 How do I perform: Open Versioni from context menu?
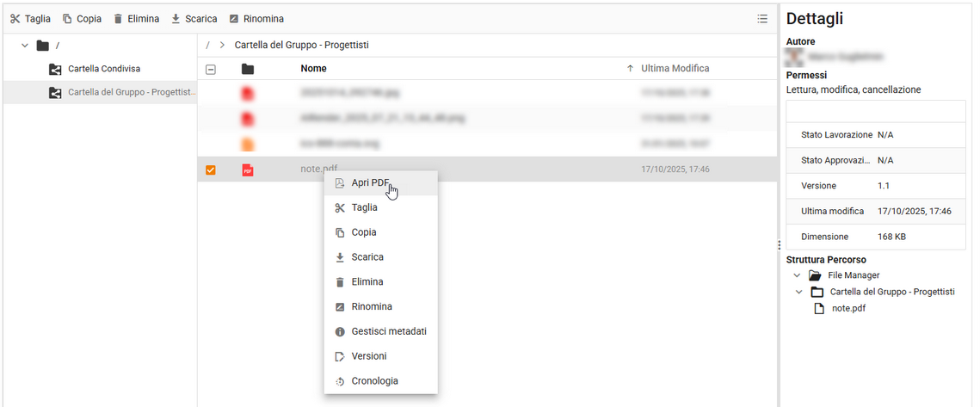point(380,356)
